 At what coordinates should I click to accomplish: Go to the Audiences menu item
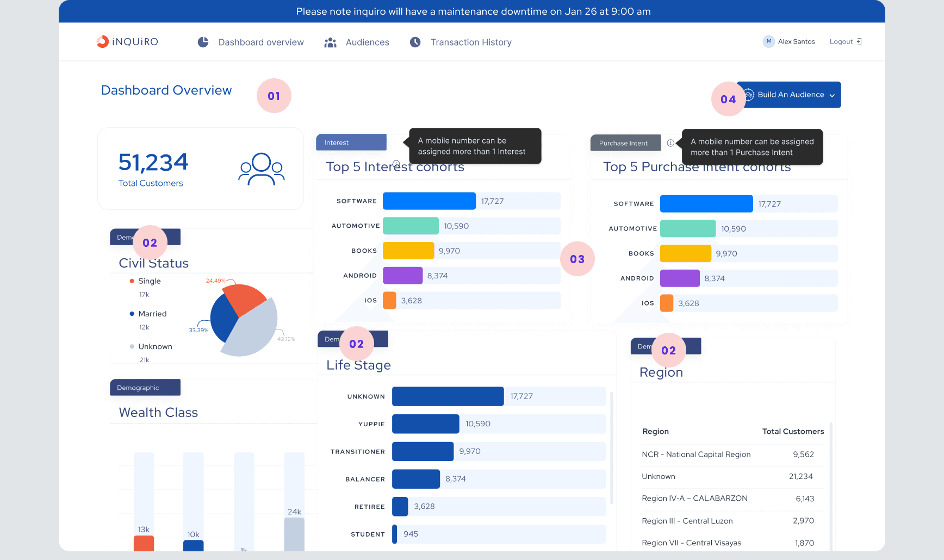[x=368, y=42]
